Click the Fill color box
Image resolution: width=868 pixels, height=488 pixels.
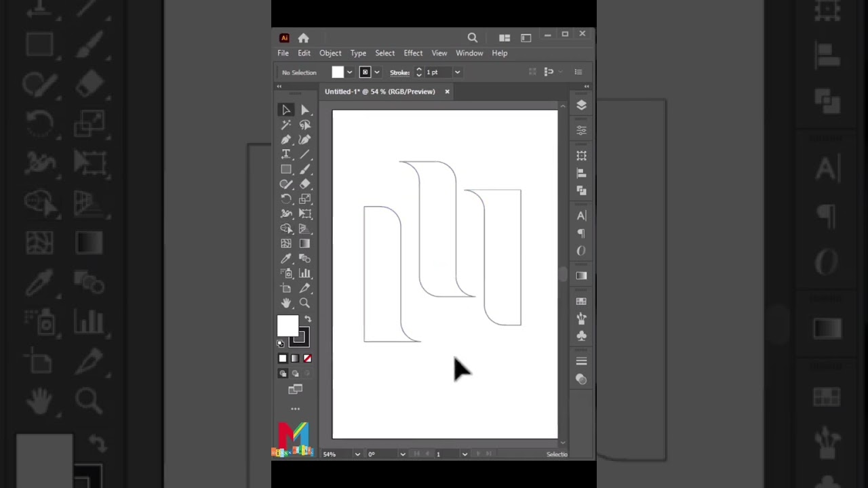coord(288,326)
